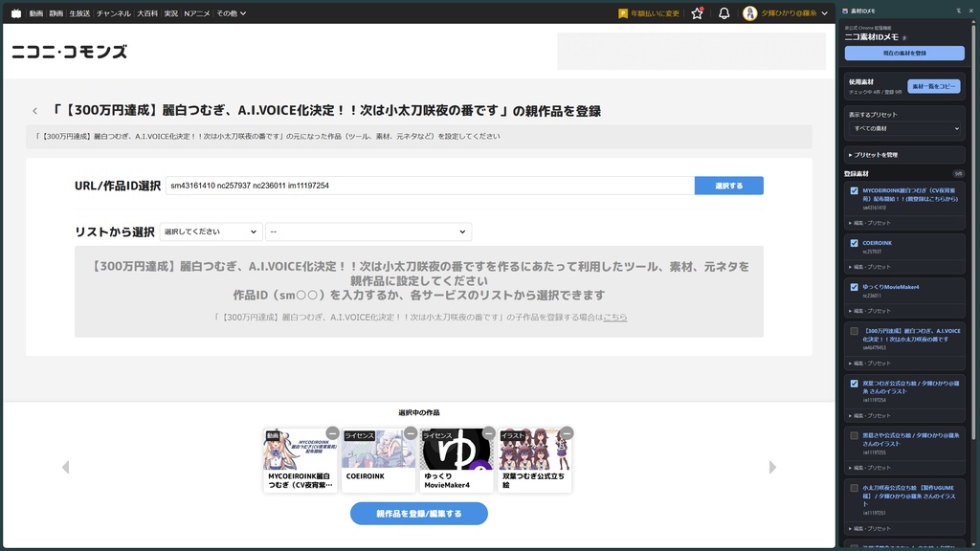Click the COEIROINK license thumbnail
980x551 pixels.
[x=378, y=450]
